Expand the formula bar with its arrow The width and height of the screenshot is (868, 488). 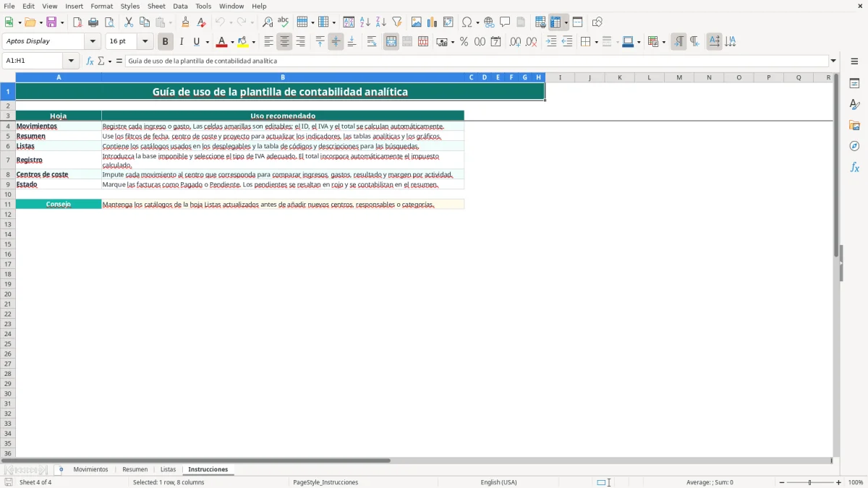pos(833,61)
